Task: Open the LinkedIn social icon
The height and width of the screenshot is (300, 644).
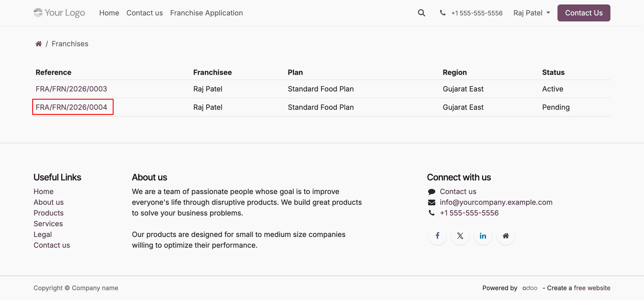Action: (x=483, y=236)
